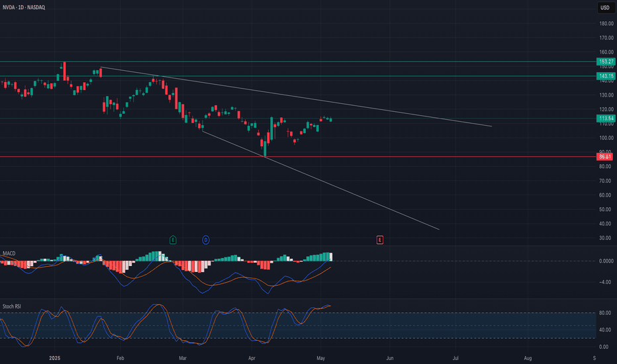Click the 30.00 price axis label
The width and height of the screenshot is (617, 364).
coord(605,238)
